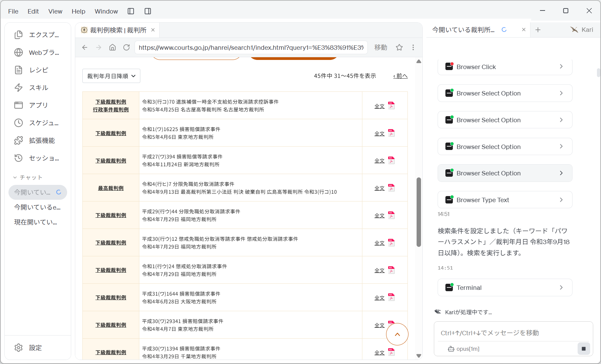Open the 最高裁判例 link

pyautogui.click(x=111, y=188)
